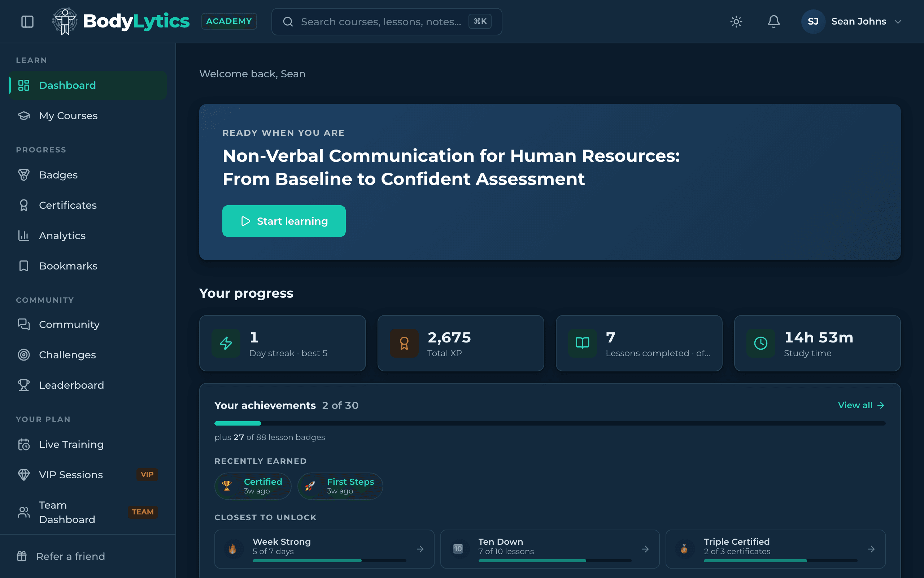Image resolution: width=924 pixels, height=578 pixels.
Task: Click the Refer a friend gift icon
Action: click(x=22, y=556)
